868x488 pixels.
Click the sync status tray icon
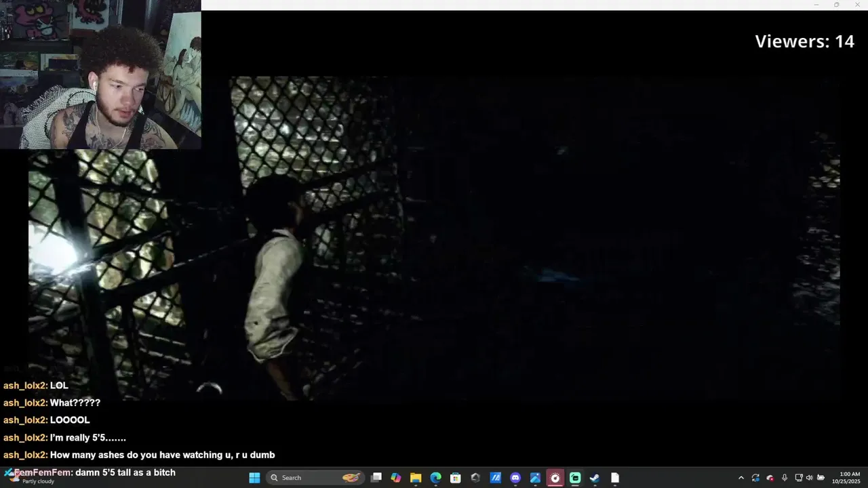[755, 478]
